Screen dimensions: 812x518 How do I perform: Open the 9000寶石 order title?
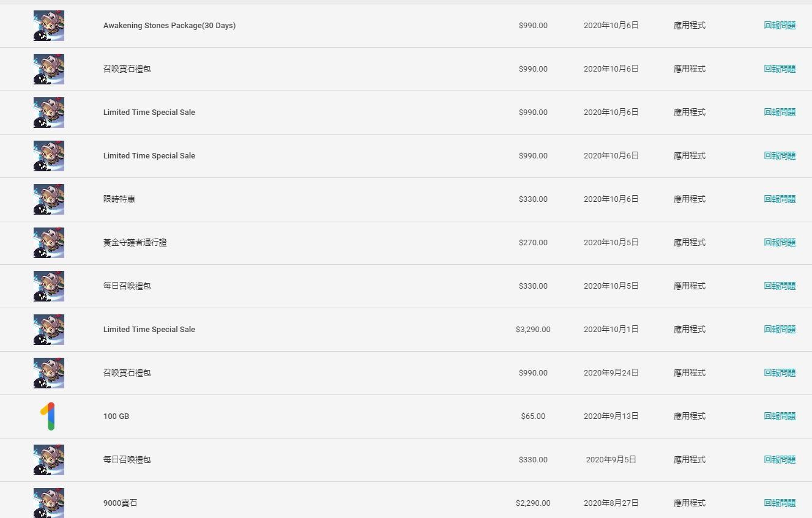[121, 503]
